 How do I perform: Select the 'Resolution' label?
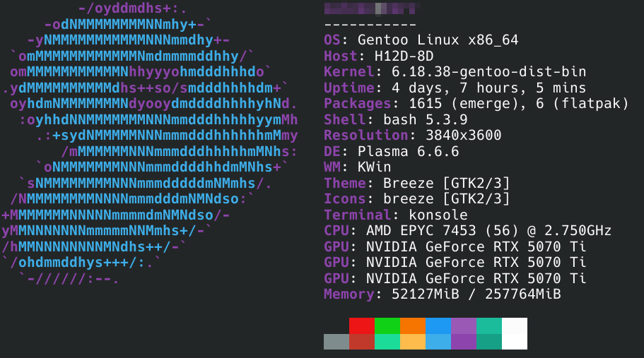coord(366,136)
